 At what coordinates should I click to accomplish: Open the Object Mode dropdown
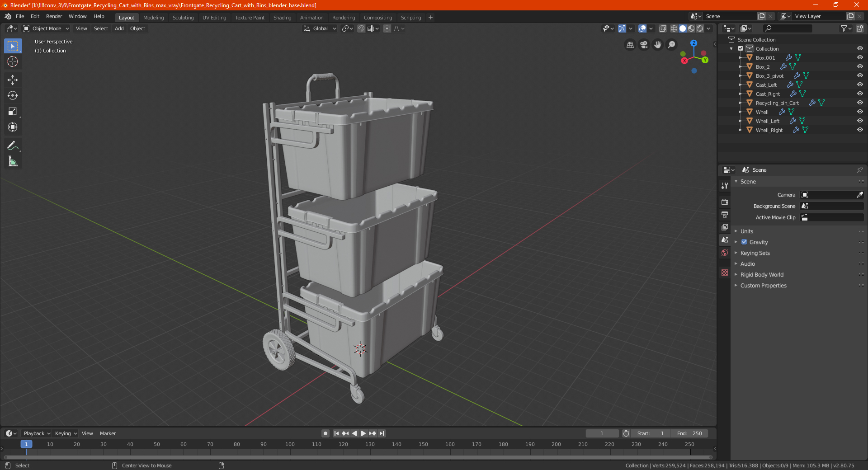coord(46,28)
